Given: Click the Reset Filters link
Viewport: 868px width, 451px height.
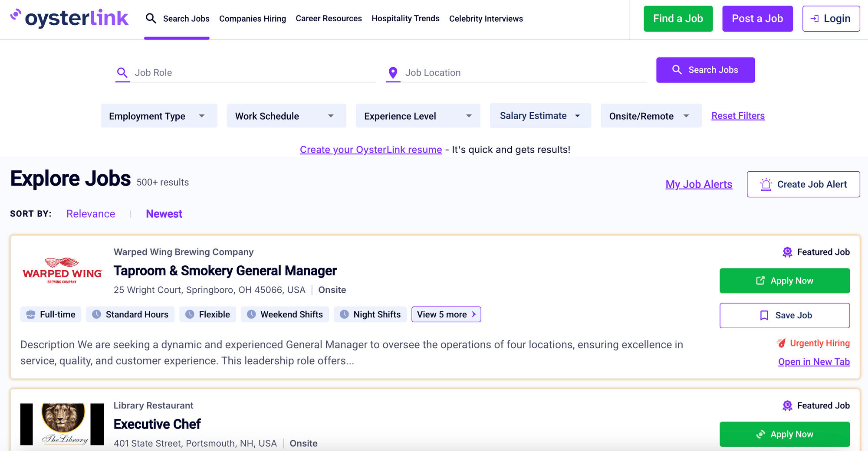Looking at the screenshot, I should coord(738,116).
